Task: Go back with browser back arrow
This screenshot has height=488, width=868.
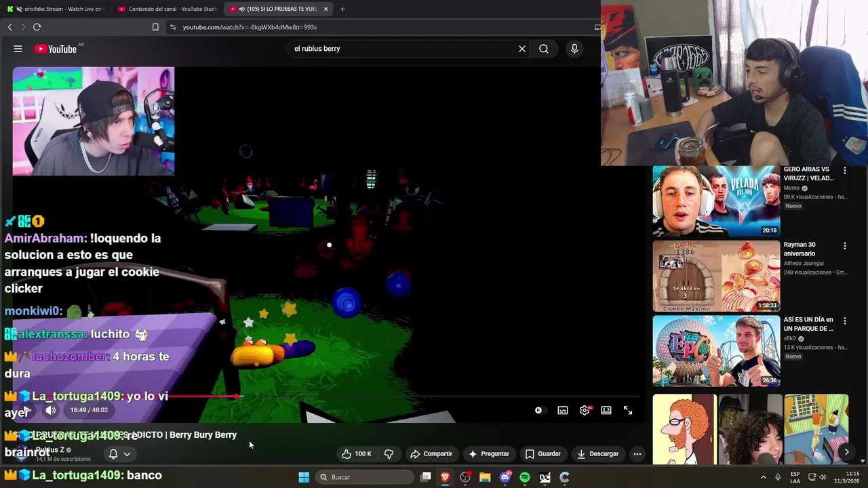Action: (x=9, y=27)
